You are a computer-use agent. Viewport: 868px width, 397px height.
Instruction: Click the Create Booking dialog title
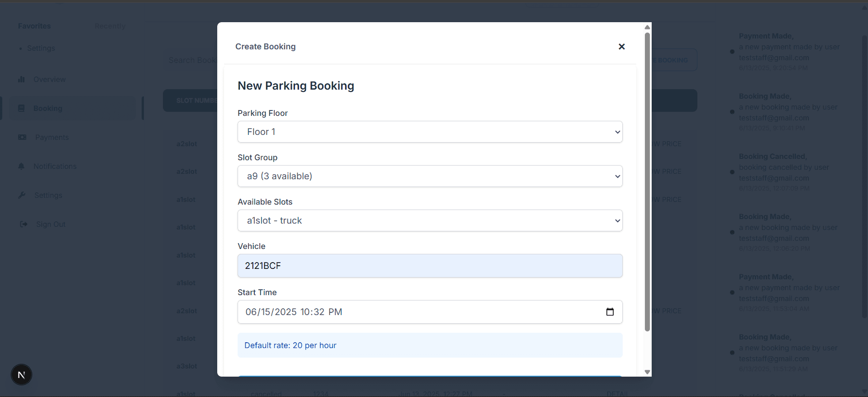[265, 47]
